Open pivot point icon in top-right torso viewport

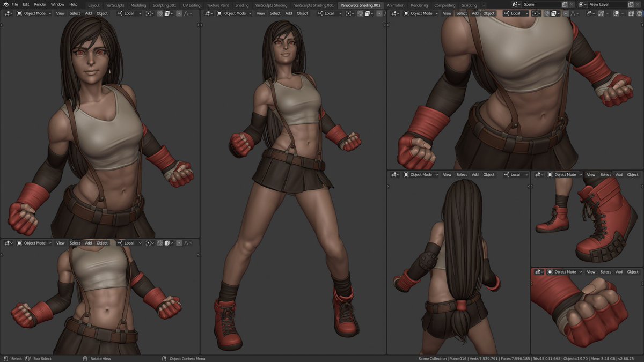click(x=536, y=13)
